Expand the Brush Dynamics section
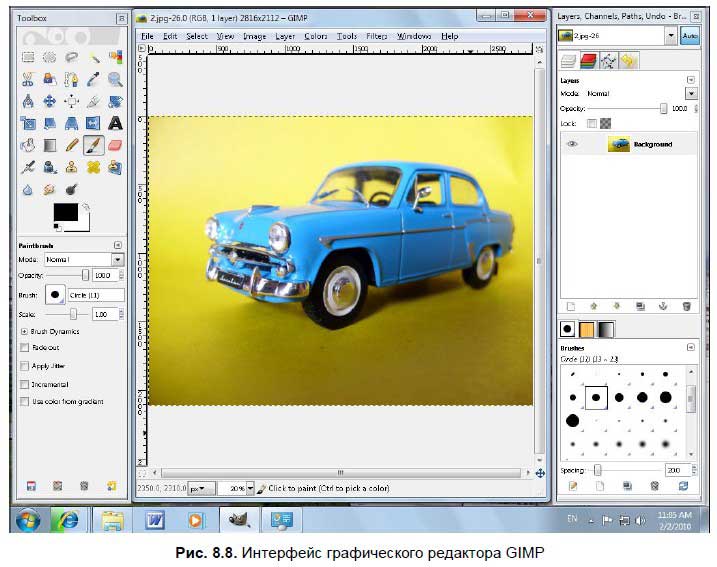This screenshot has width=717, height=567. coord(24,330)
